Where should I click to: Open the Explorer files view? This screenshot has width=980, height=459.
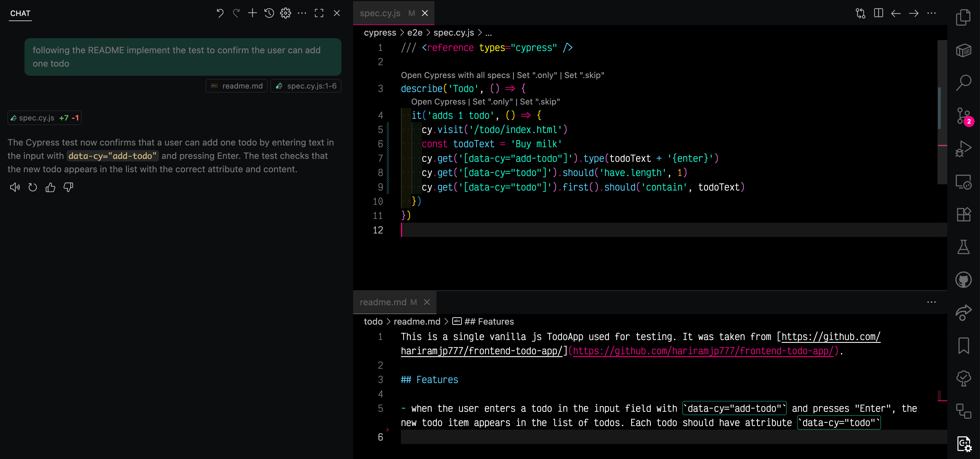963,17
